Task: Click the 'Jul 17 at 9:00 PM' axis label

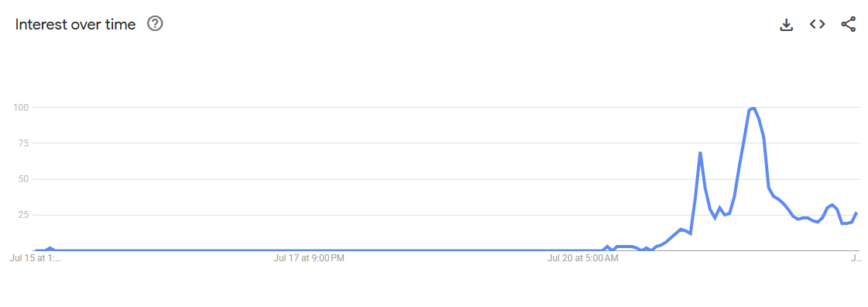Action: (310, 258)
